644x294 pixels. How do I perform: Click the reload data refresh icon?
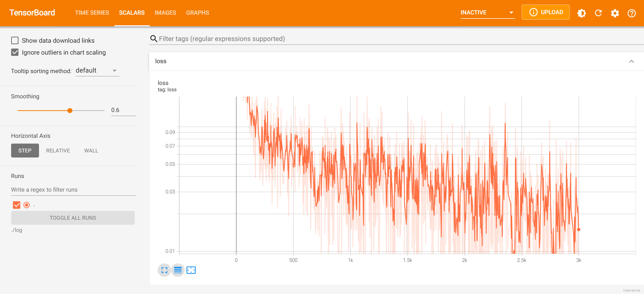pyautogui.click(x=598, y=13)
